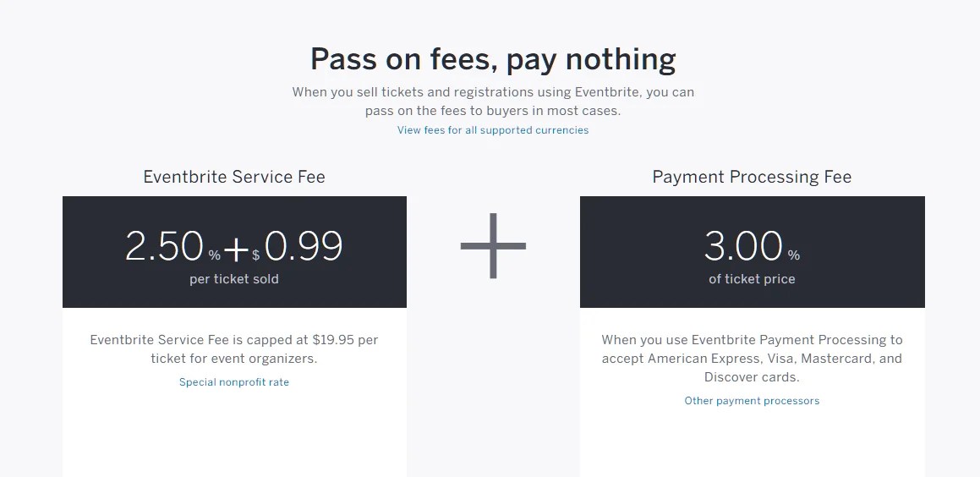Click the capped at $19.95 description text
980x477 pixels.
click(233, 349)
